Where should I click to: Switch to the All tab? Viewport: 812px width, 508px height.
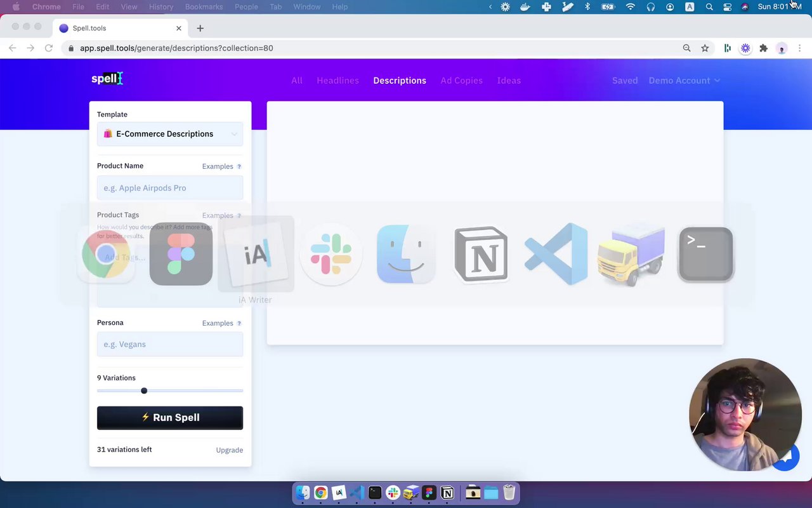297,81
